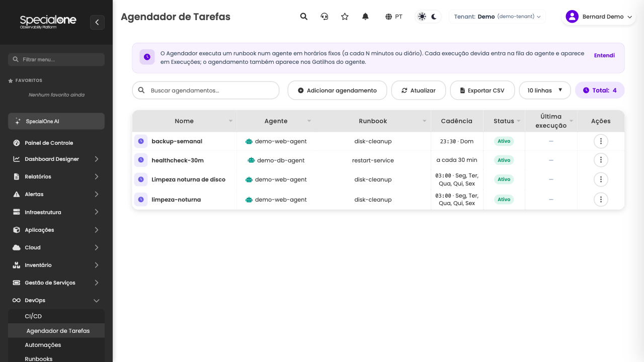Expand the Relatórios menu

pyautogui.click(x=56, y=176)
